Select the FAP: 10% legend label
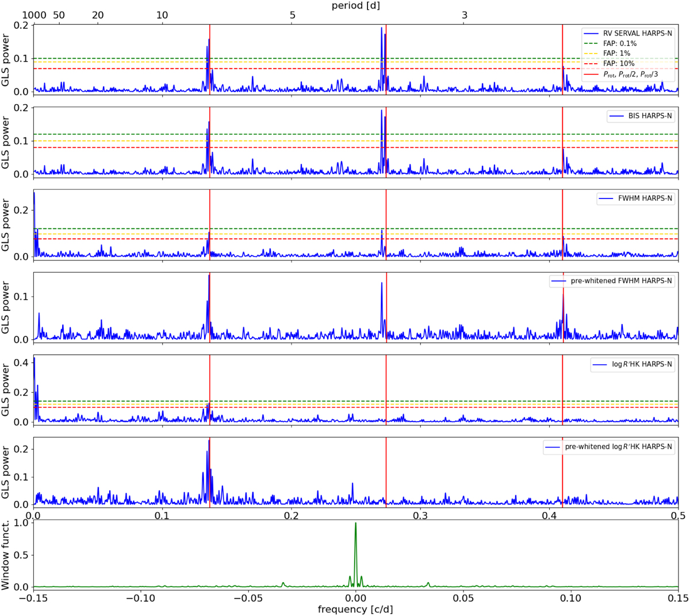This screenshot has height=616, width=690. (x=619, y=64)
